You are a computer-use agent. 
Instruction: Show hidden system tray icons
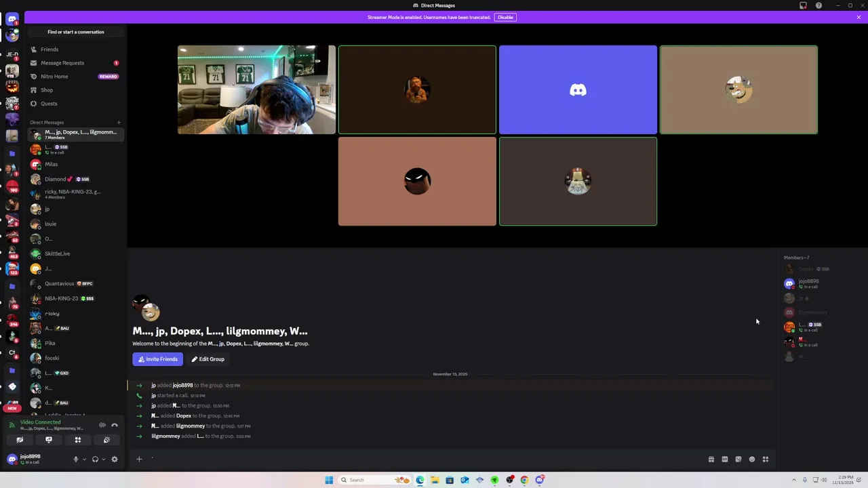click(x=793, y=480)
